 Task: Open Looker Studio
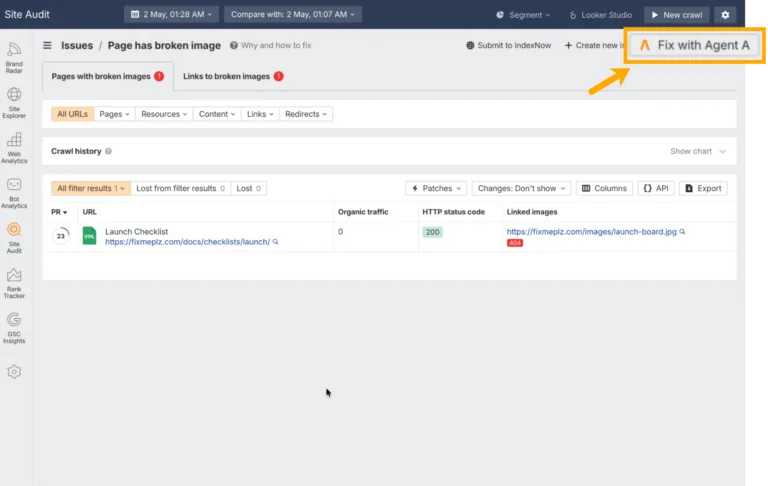tap(600, 15)
